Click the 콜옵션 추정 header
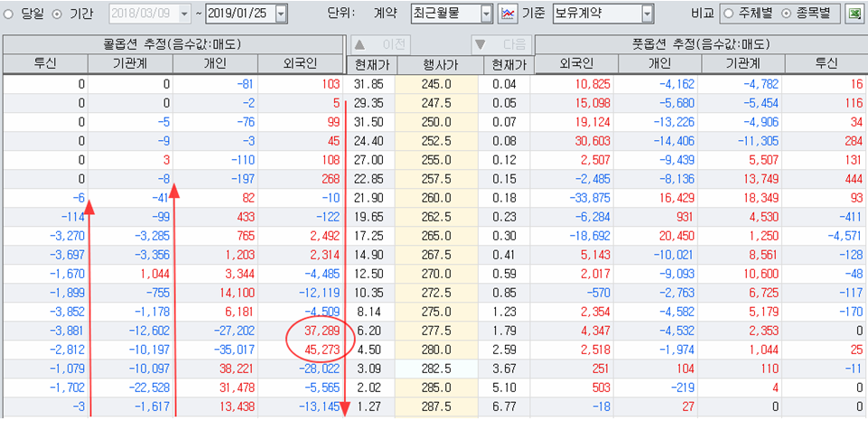The height and width of the screenshot is (421, 868). pos(173,44)
